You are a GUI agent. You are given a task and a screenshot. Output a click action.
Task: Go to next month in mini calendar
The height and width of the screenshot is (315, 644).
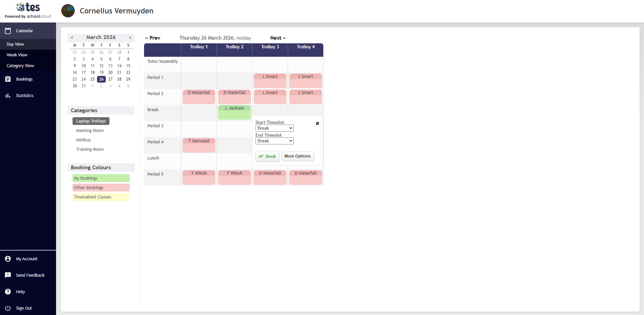(x=130, y=37)
